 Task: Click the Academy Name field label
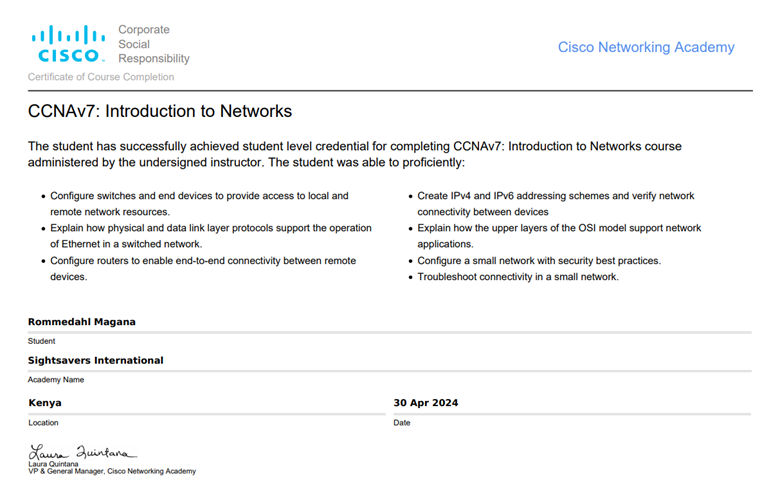coord(56,380)
